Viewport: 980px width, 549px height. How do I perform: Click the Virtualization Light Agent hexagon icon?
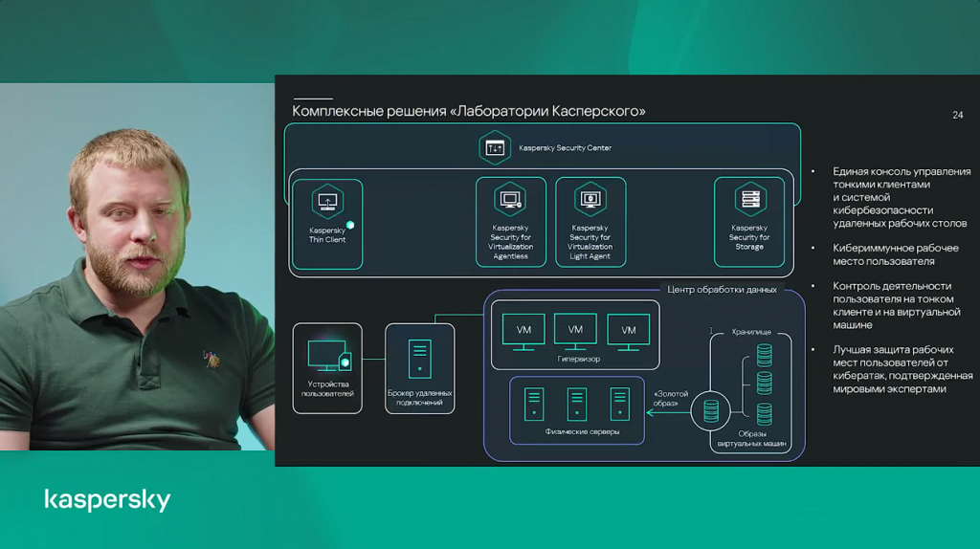click(x=590, y=200)
